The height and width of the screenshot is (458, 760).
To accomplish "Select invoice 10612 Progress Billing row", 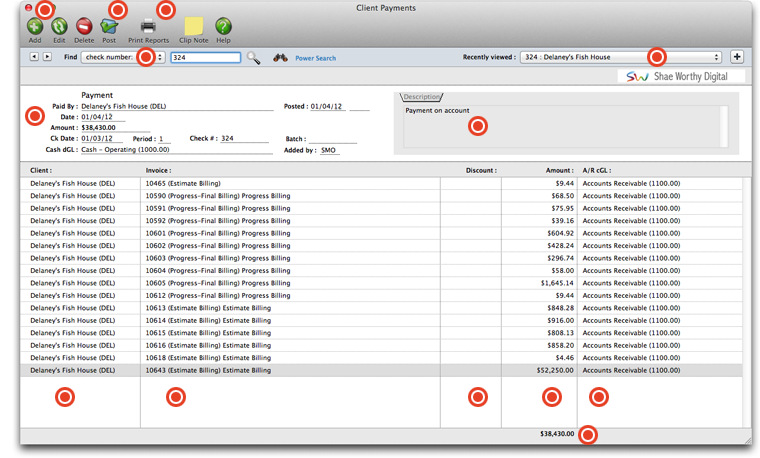I will tap(381, 296).
